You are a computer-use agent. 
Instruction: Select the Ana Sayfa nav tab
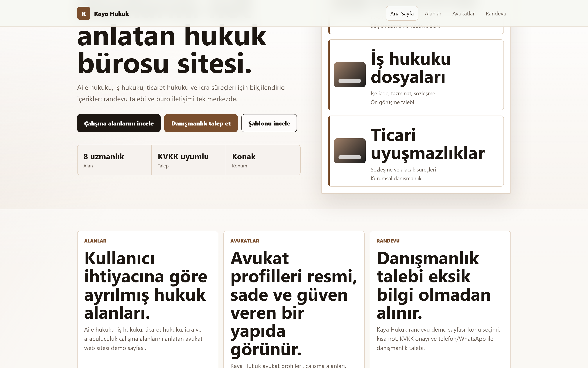point(402,14)
